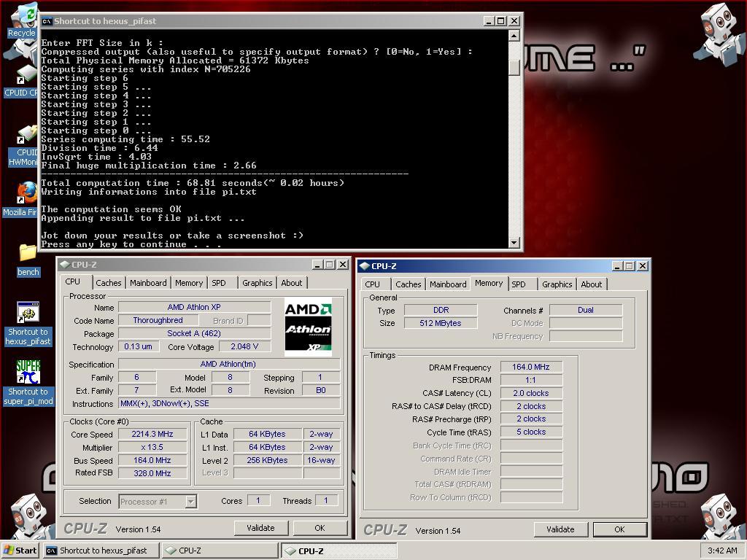Open the SPD tab in right CPU-Z
Image resolution: width=747 pixels, height=560 pixels.
pyautogui.click(x=522, y=284)
